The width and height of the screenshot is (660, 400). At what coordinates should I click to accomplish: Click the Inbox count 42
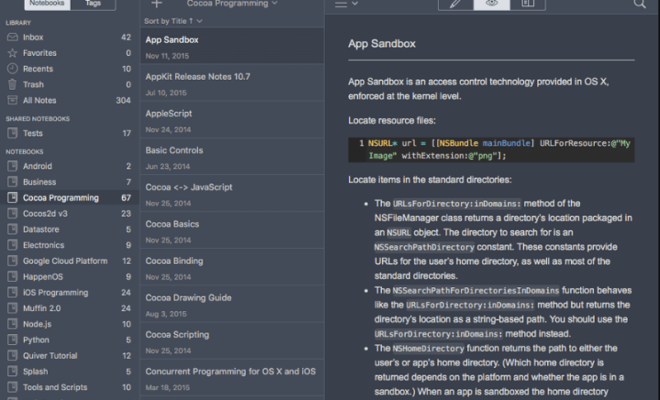(x=126, y=37)
